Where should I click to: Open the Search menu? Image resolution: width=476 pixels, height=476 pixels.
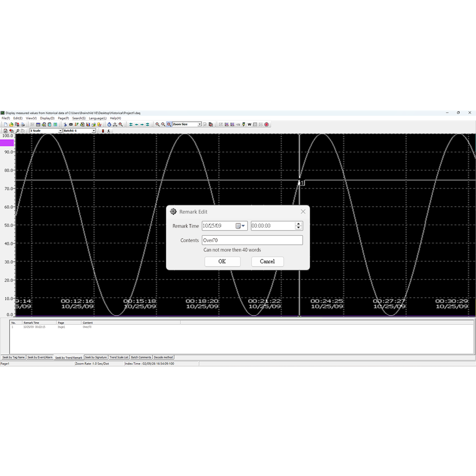78,118
